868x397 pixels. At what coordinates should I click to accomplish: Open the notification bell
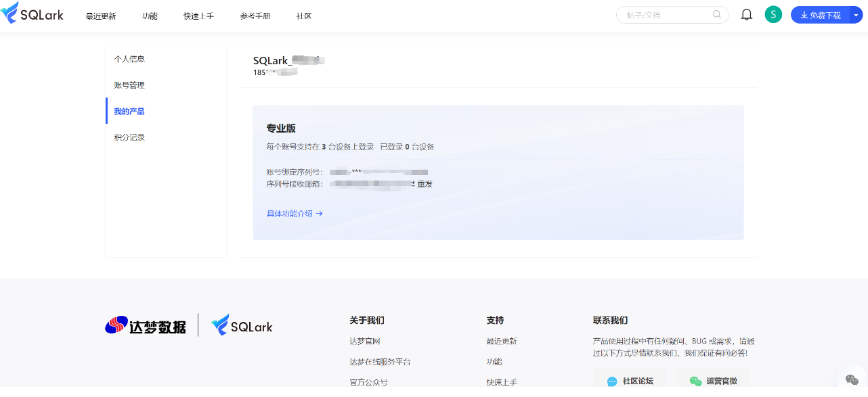point(747,15)
